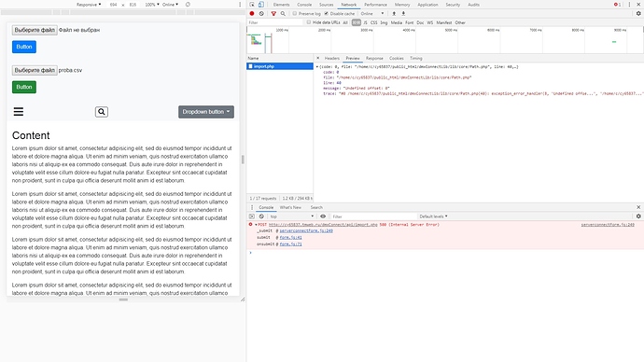Collapse the POST error stack trace
Image resolution: width=644 pixels, height=362 pixels.
click(256, 225)
